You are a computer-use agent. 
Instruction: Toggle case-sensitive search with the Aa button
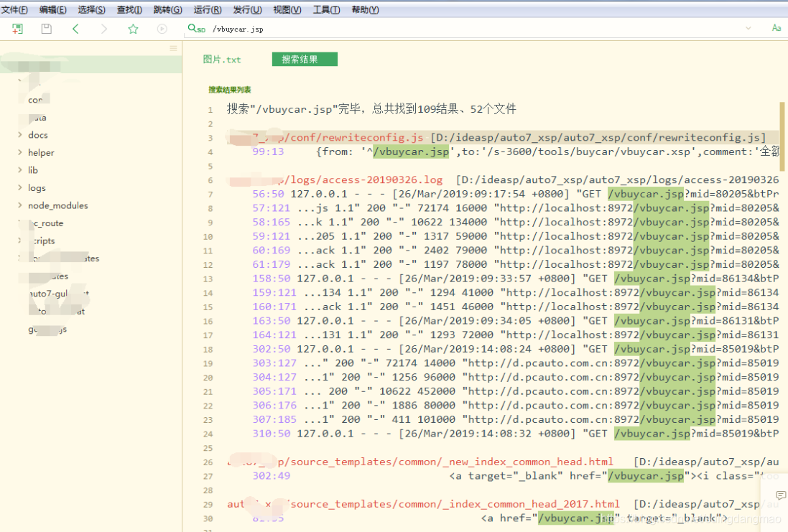click(x=776, y=28)
